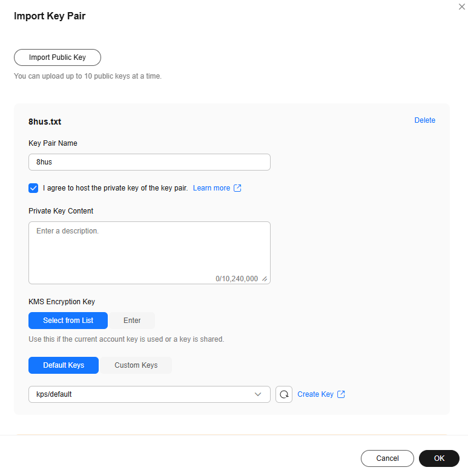
Task: Close the Import Key Pair dialog
Action: [462, 6]
